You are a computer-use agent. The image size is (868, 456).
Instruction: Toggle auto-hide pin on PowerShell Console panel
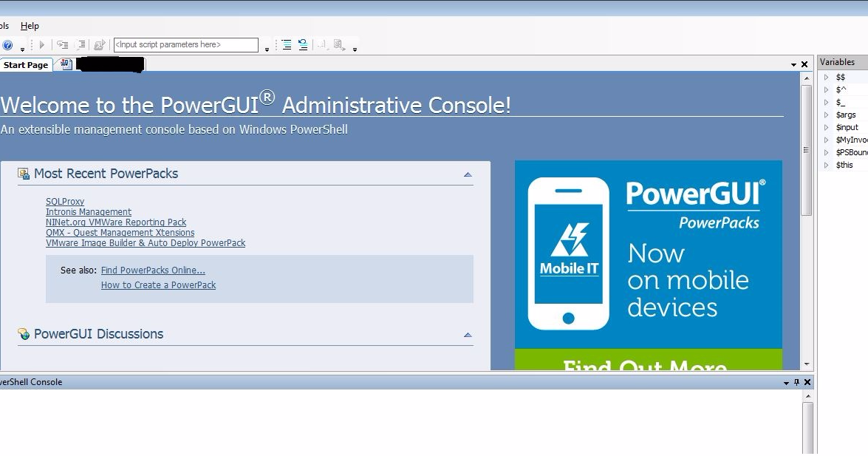[x=797, y=382]
